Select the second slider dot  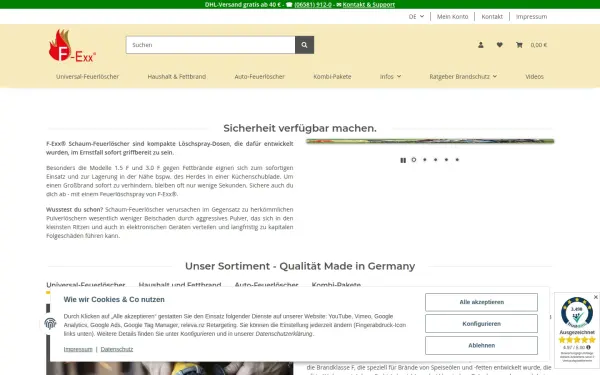[425, 160]
